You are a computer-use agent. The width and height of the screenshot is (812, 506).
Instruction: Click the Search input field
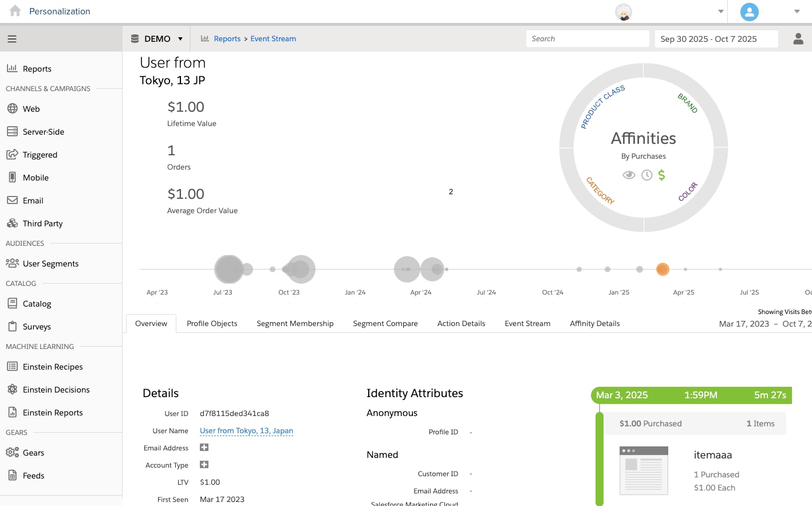tap(587, 39)
